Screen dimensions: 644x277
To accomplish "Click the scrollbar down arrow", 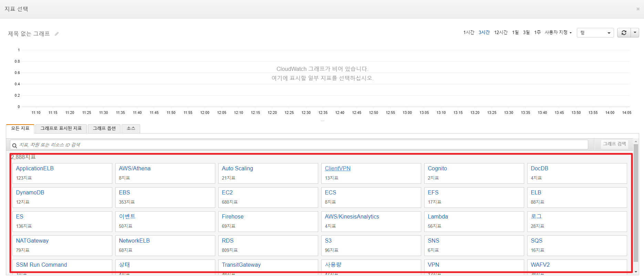I will (636, 272).
